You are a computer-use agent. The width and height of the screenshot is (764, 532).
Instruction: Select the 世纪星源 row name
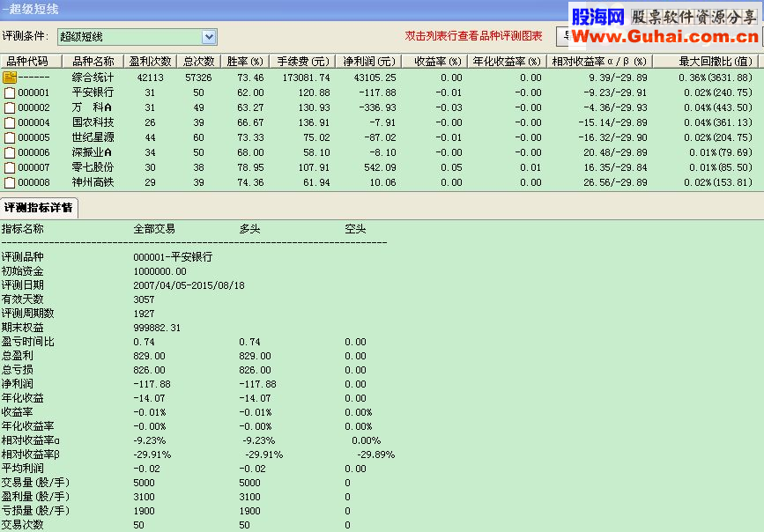point(93,138)
